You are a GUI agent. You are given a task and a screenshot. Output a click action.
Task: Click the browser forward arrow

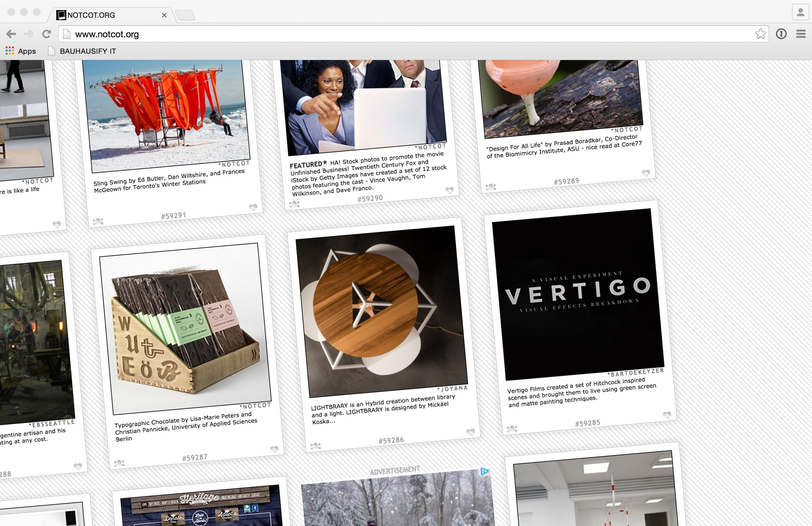coord(29,34)
